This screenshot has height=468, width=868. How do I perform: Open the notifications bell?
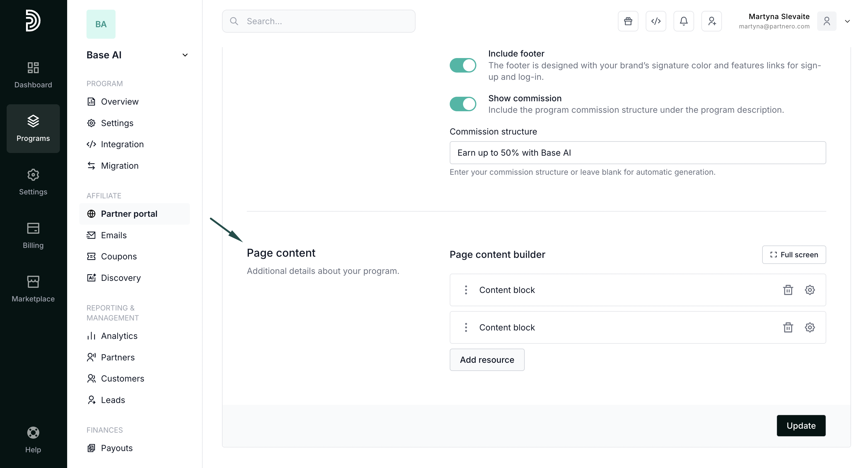pos(683,21)
